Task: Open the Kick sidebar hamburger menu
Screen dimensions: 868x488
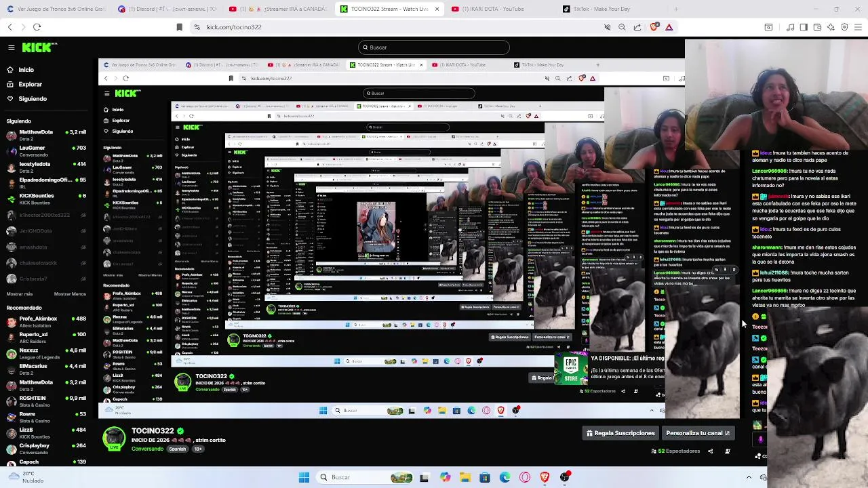Action: pyautogui.click(x=12, y=47)
